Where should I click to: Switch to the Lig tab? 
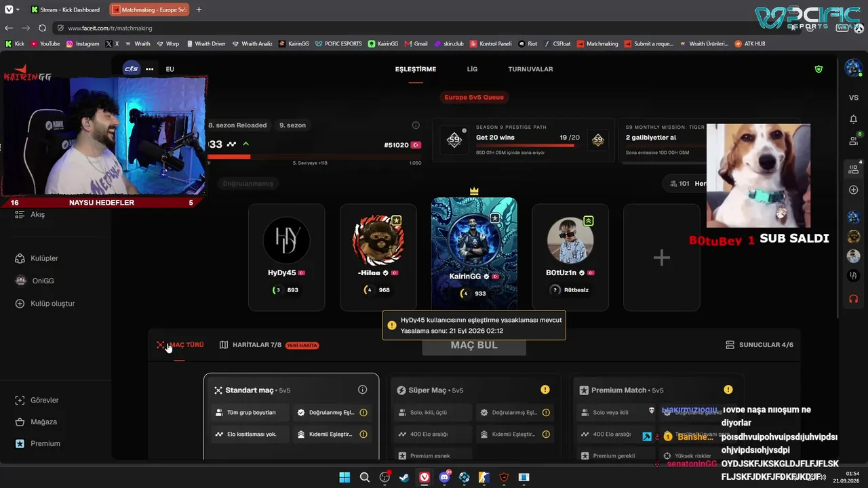point(472,69)
